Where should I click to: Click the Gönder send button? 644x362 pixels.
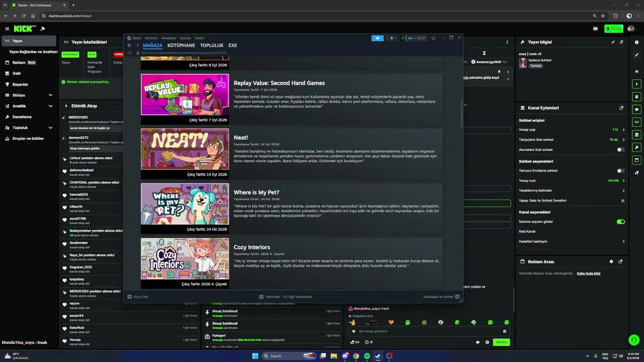(502, 342)
